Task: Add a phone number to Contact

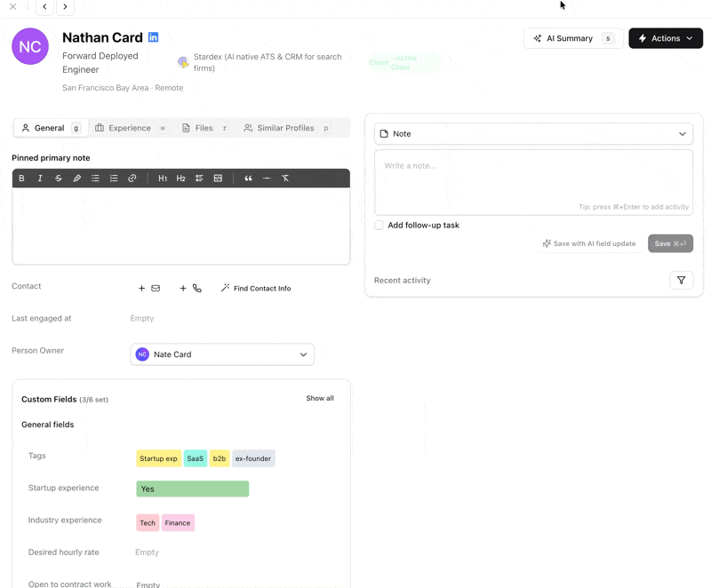Action: (190, 288)
